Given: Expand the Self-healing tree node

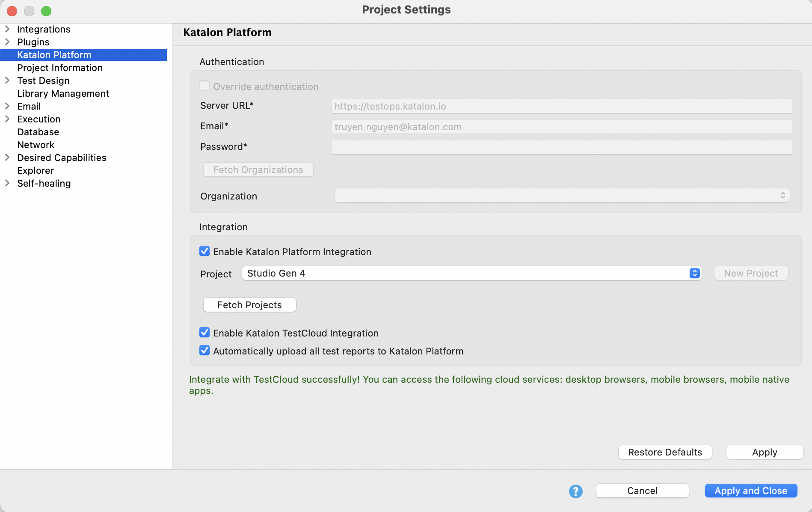Looking at the screenshot, I should (7, 183).
